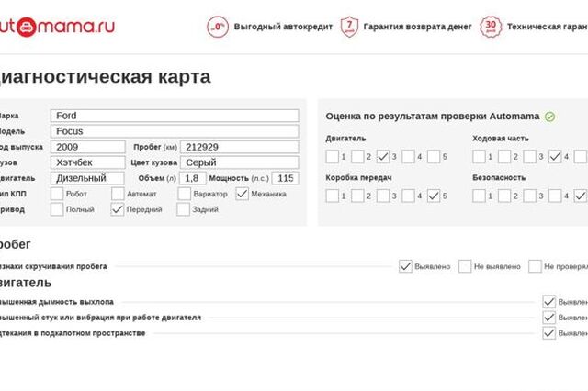Toggle Выявлено for under-hood leaks row
The height and width of the screenshot is (391, 588).
549,333
